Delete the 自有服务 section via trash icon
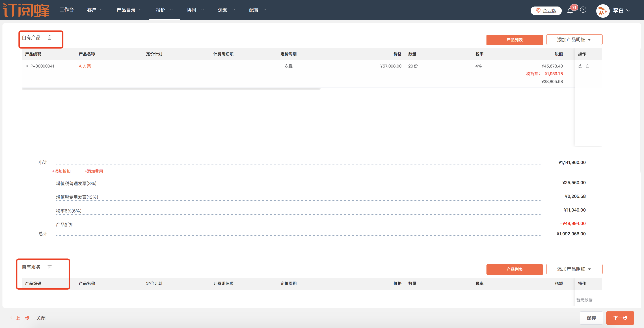This screenshot has height=328, width=644. click(x=50, y=267)
